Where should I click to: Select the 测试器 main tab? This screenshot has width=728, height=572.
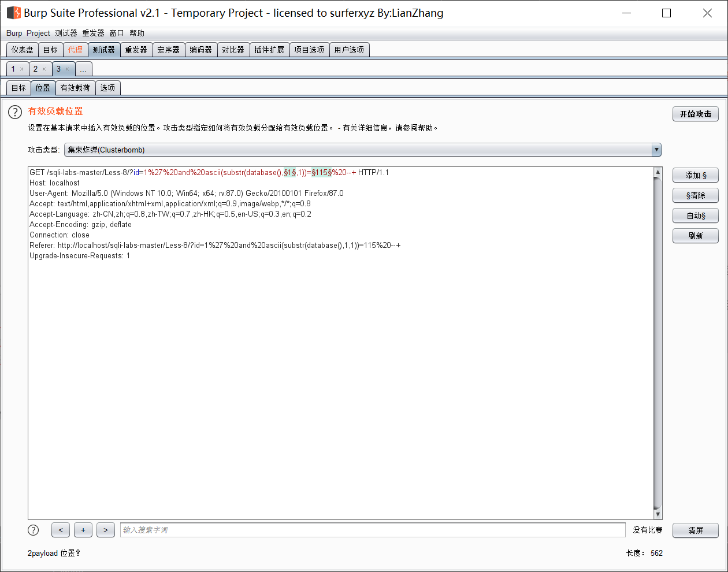(x=104, y=50)
